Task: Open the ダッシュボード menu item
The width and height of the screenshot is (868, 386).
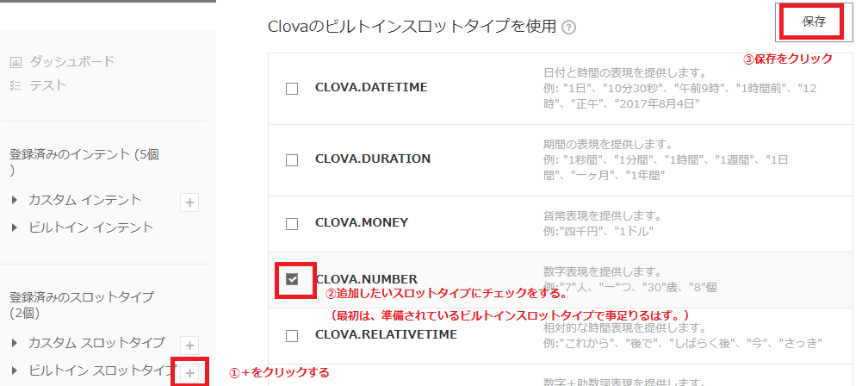Action: [72, 61]
